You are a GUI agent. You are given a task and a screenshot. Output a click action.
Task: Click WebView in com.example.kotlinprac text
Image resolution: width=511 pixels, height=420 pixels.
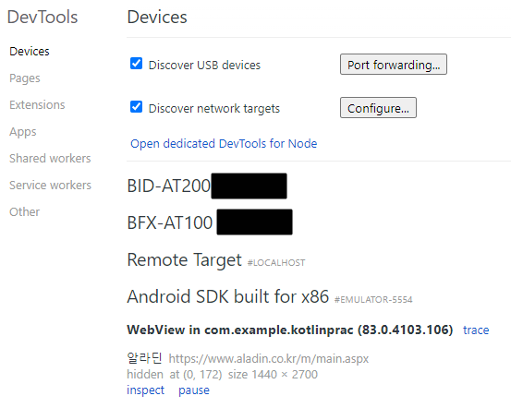[x=290, y=330]
